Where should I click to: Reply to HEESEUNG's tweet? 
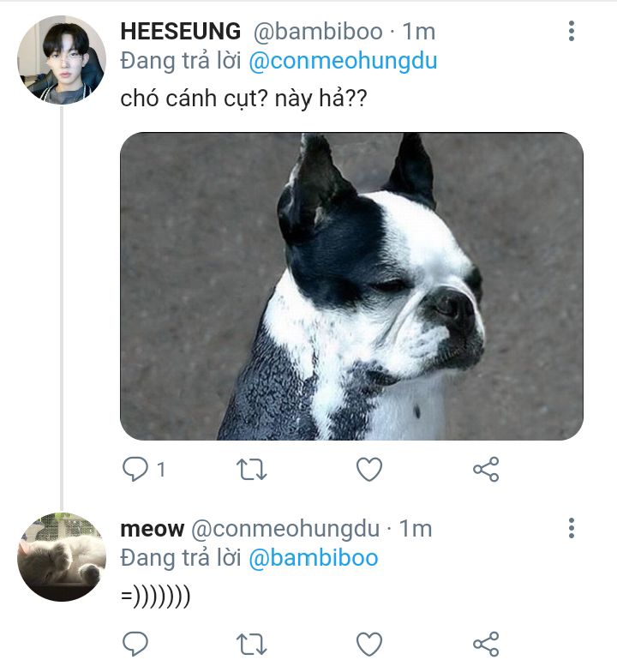coord(135,469)
